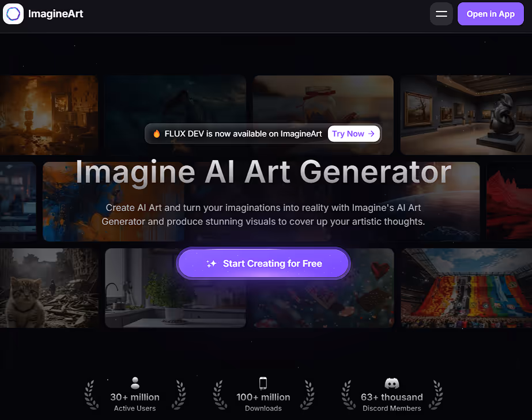Click the Open in App button
Image resolution: width=532 pixels, height=420 pixels.
tap(491, 14)
